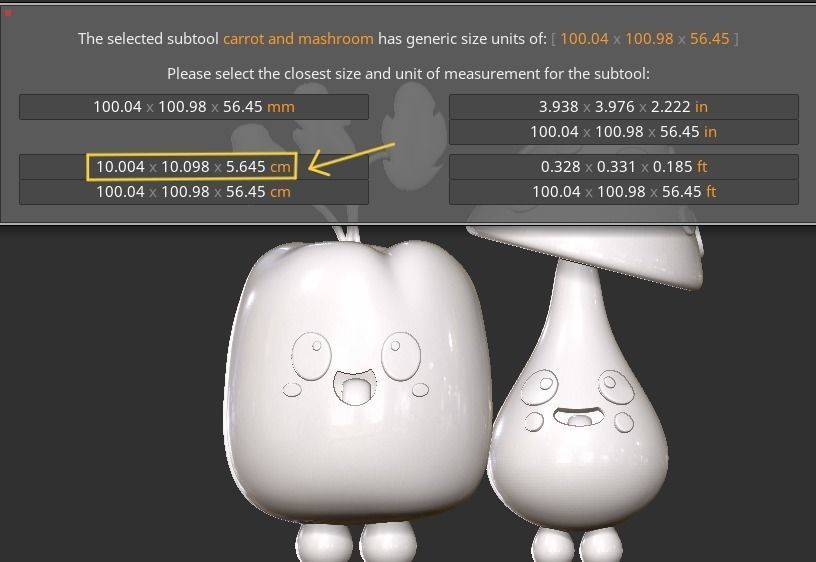Select the 100.04 x 100.98 x 56.45 ft size
Image resolution: width=816 pixels, height=562 pixels.
[x=623, y=191]
